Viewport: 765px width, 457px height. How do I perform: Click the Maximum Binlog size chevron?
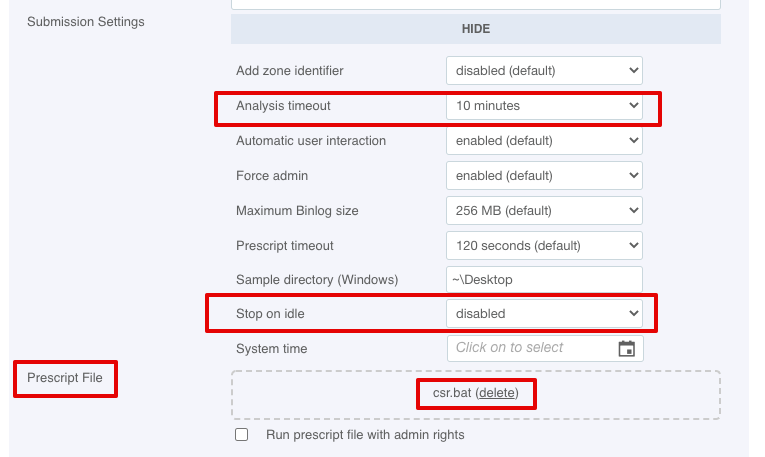[633, 211]
